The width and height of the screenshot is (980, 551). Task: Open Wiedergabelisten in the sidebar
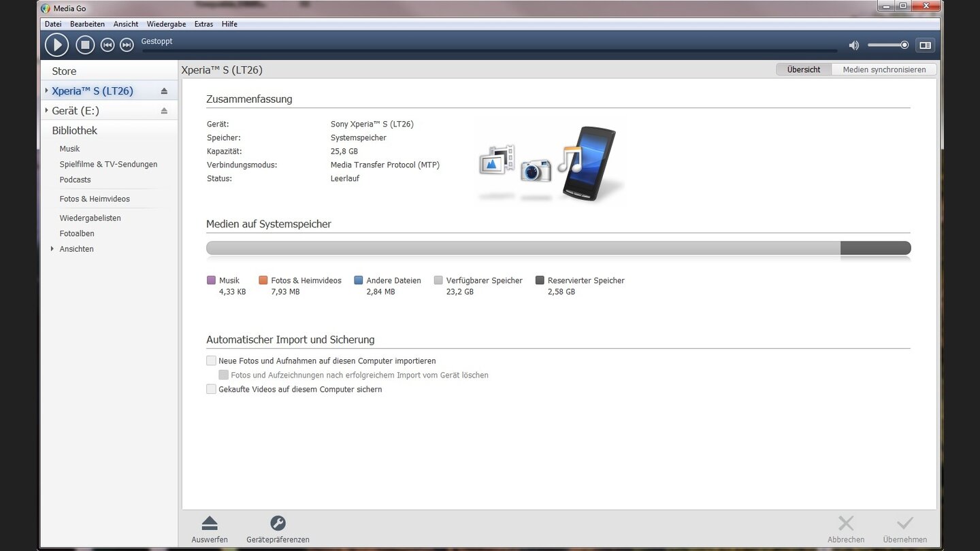(90, 218)
